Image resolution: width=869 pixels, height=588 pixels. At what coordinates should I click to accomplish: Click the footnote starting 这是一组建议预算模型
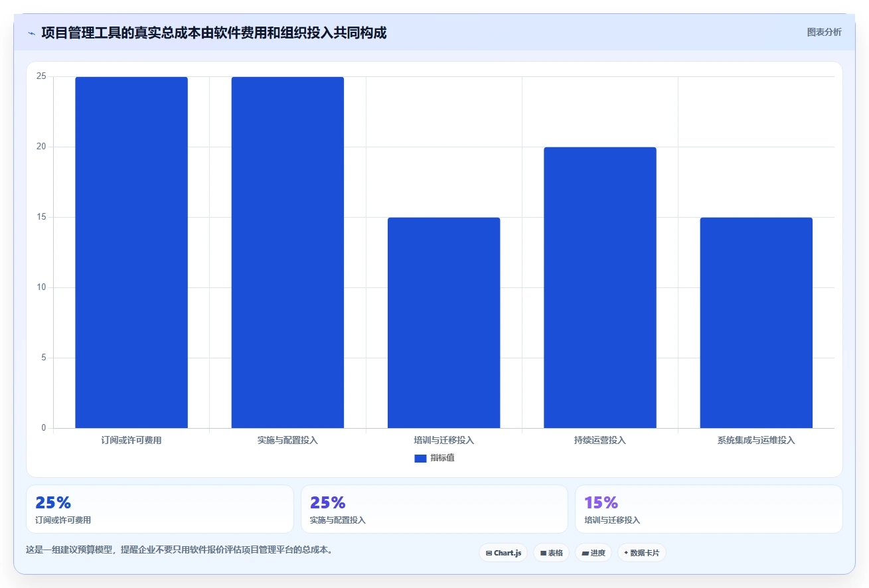click(179, 550)
